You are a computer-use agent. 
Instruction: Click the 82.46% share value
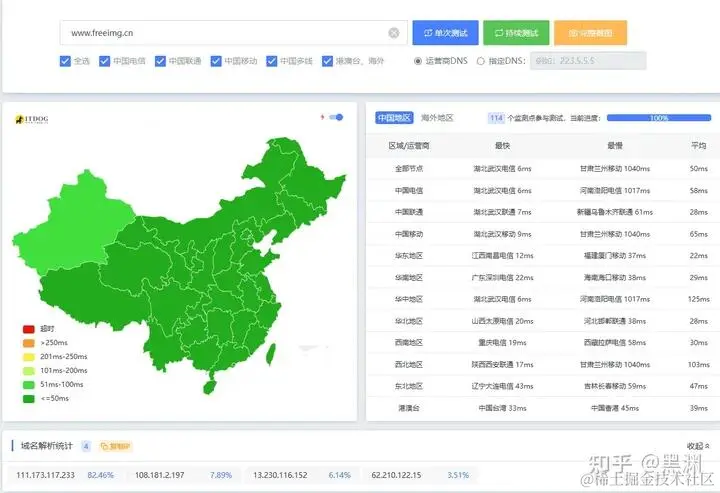100,475
